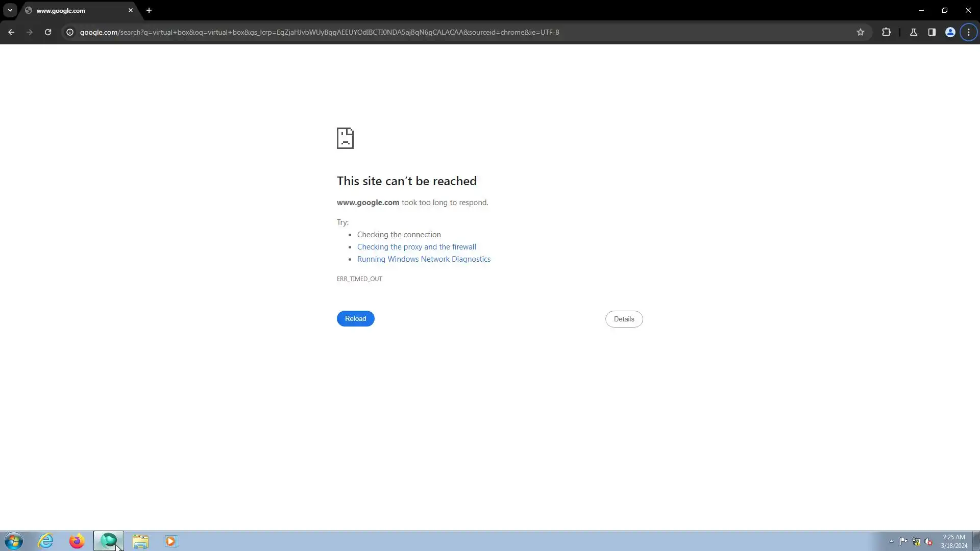View site information icon in address bar
Screen dimensions: 980x551
tap(70, 32)
